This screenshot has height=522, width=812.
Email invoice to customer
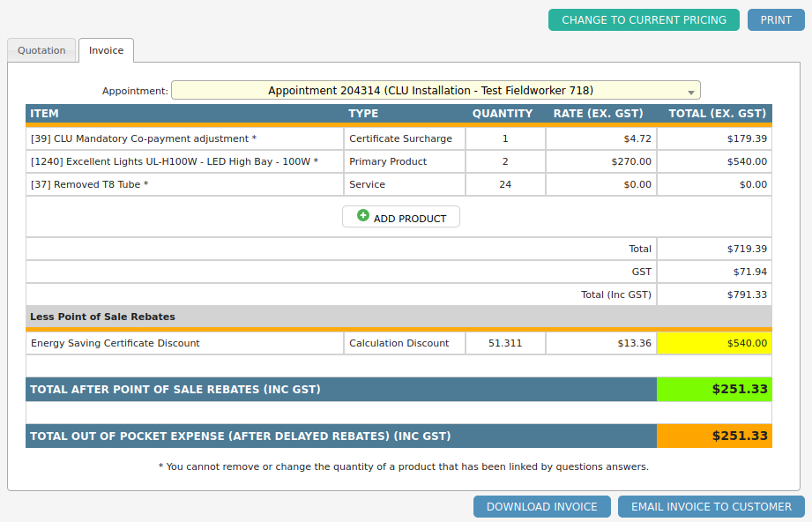pyautogui.click(x=711, y=506)
